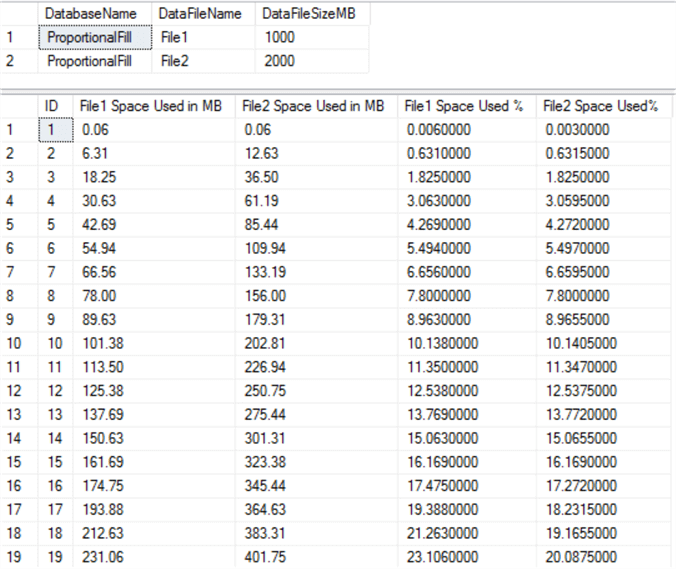Click the 323.38 cell
Screen dimensions: 676x569
point(316,462)
